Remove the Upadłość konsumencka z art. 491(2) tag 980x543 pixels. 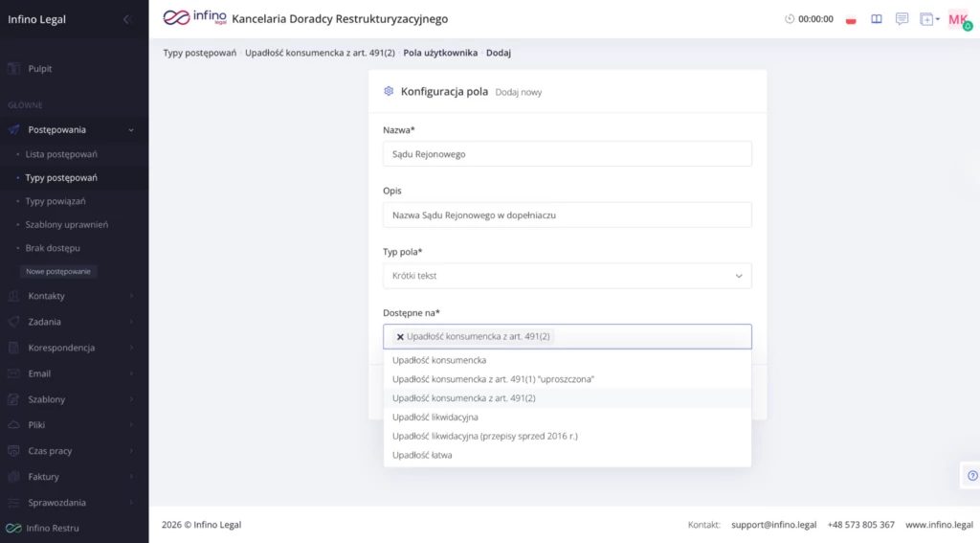[x=400, y=337]
